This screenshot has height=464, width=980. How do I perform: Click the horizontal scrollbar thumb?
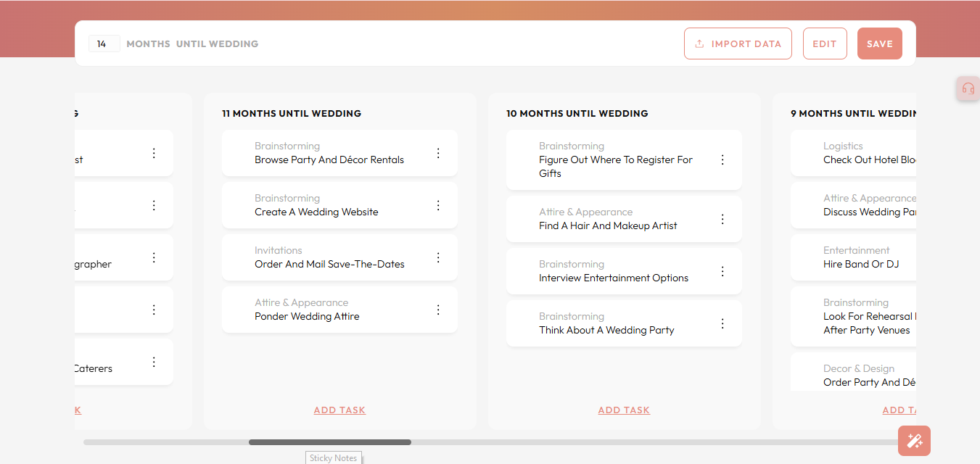tap(330, 442)
